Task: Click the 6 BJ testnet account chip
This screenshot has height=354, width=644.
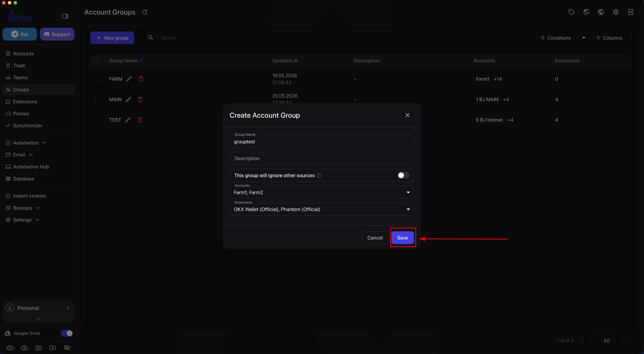Action: coord(489,120)
